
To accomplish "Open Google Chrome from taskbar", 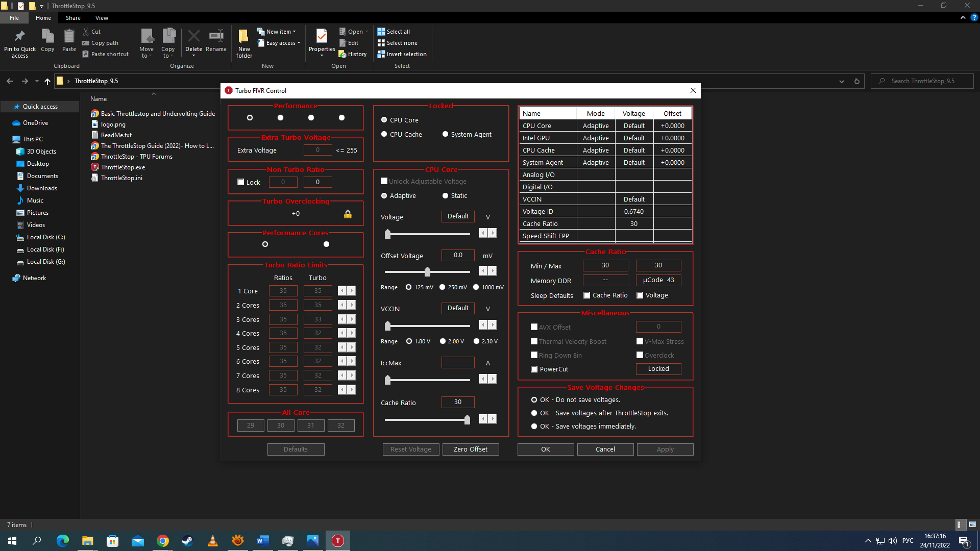I will coord(163,541).
